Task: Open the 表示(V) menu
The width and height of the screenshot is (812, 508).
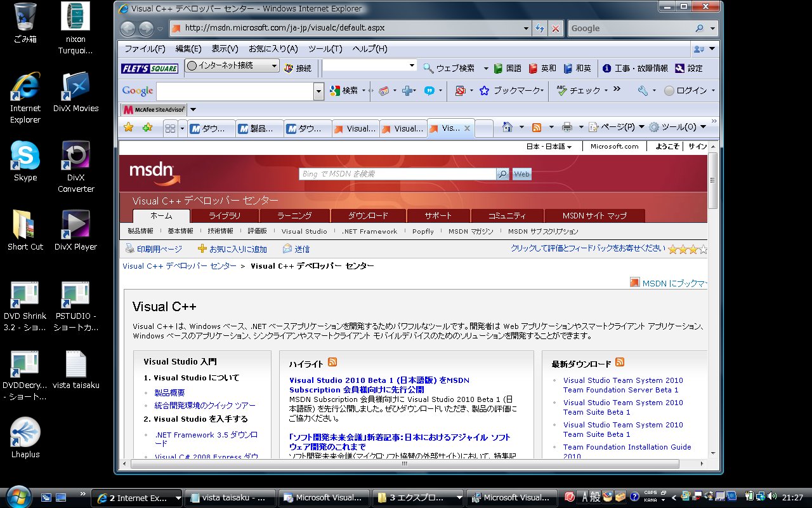Action: 225,49
